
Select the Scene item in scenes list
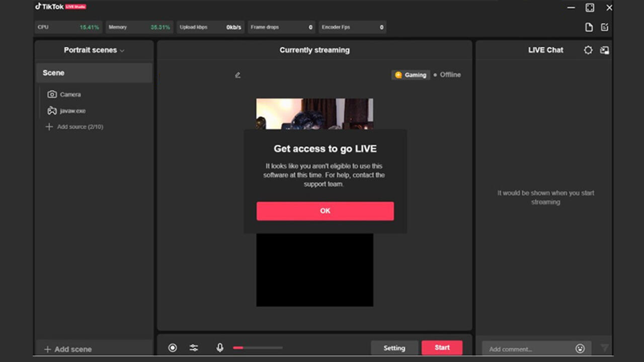point(94,73)
